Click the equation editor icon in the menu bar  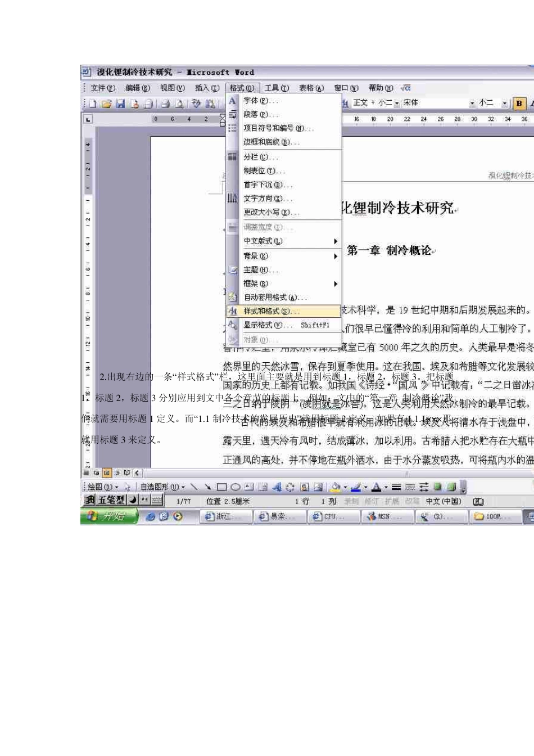[x=406, y=88]
